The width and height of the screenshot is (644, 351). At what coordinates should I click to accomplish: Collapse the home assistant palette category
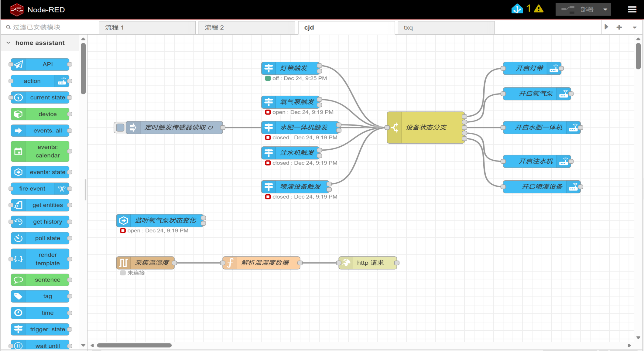[9, 43]
